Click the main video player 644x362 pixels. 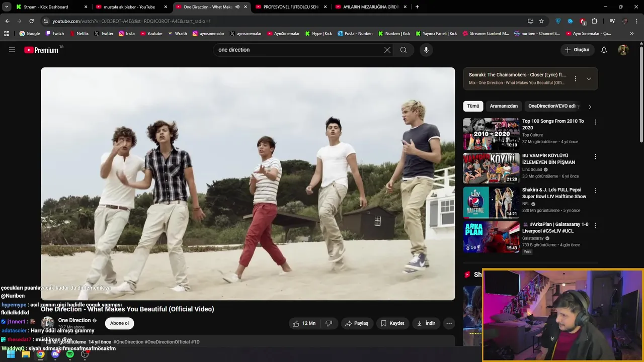[x=248, y=184]
